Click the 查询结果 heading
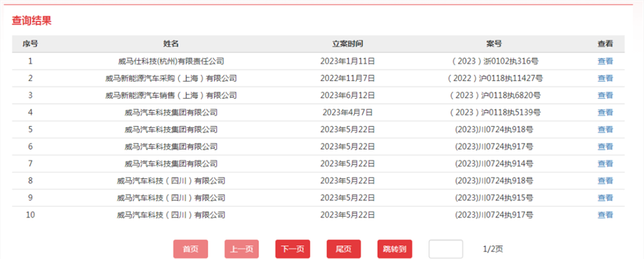Image resolution: width=644 pixels, height=259 pixels. click(x=31, y=21)
